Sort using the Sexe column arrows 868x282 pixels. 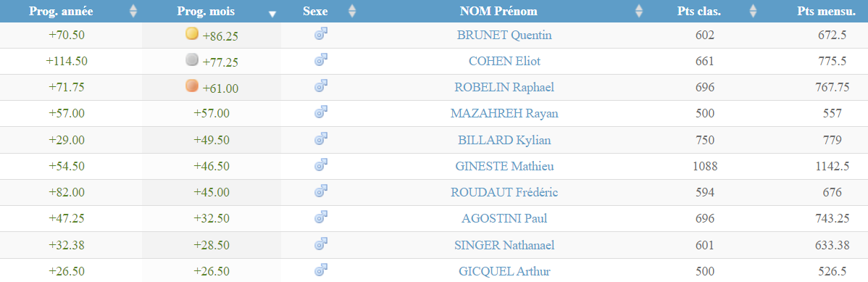[352, 11]
